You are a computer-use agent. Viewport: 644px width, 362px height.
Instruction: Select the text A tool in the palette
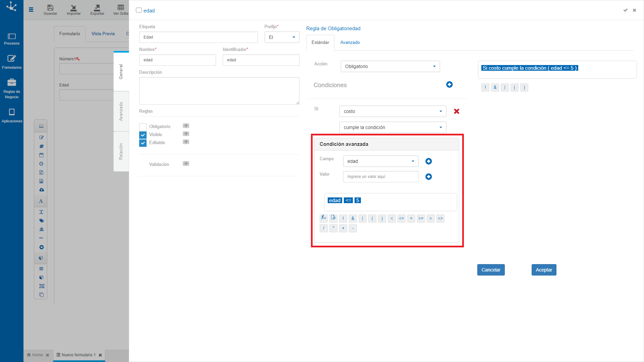pyautogui.click(x=41, y=201)
